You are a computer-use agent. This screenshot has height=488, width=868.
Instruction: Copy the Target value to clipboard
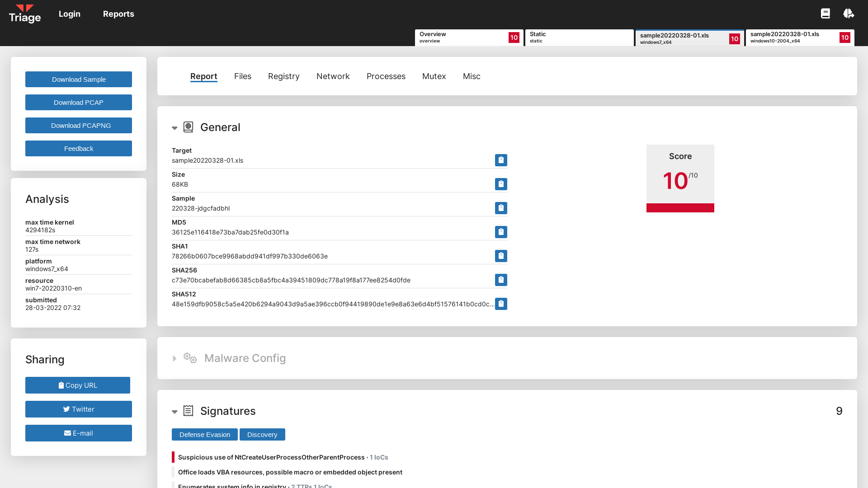(501, 160)
